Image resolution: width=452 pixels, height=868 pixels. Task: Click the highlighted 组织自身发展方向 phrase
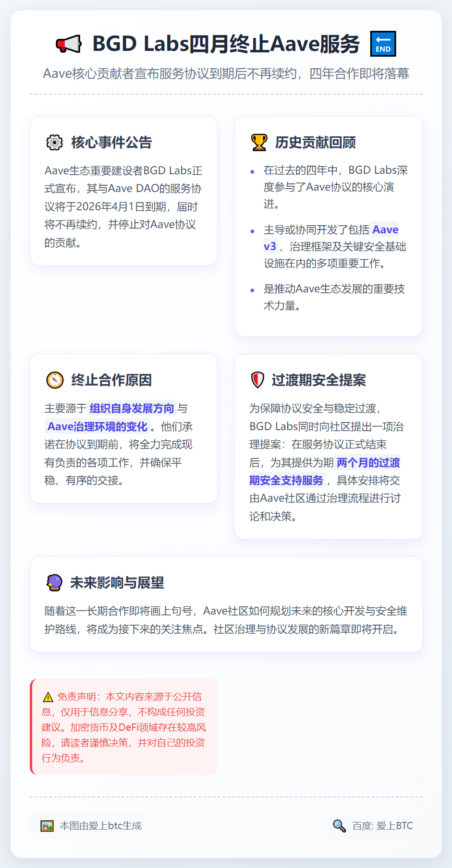[x=132, y=409]
